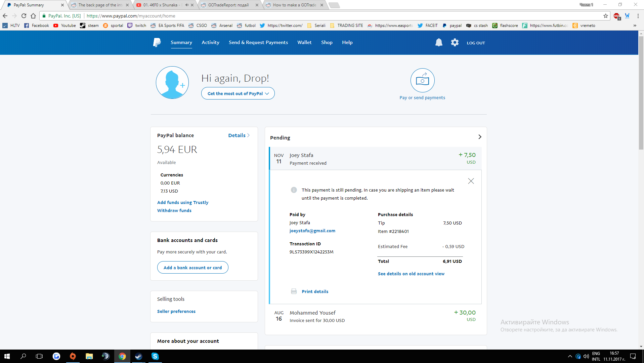
Task: Bookmark this page with the star icon
Action: coord(605,16)
